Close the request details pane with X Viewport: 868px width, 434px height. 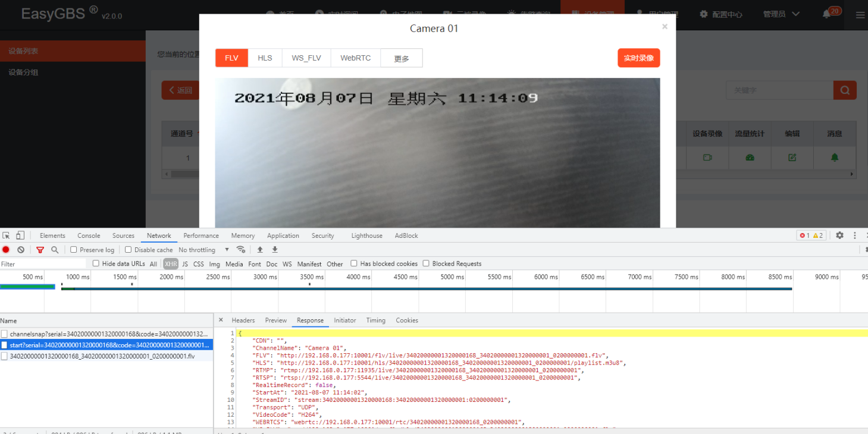tap(221, 320)
